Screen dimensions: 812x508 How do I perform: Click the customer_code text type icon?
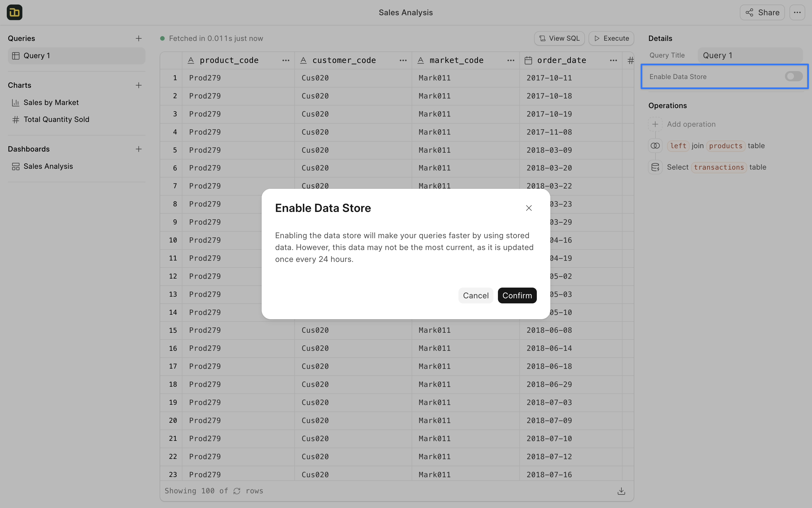(303, 60)
